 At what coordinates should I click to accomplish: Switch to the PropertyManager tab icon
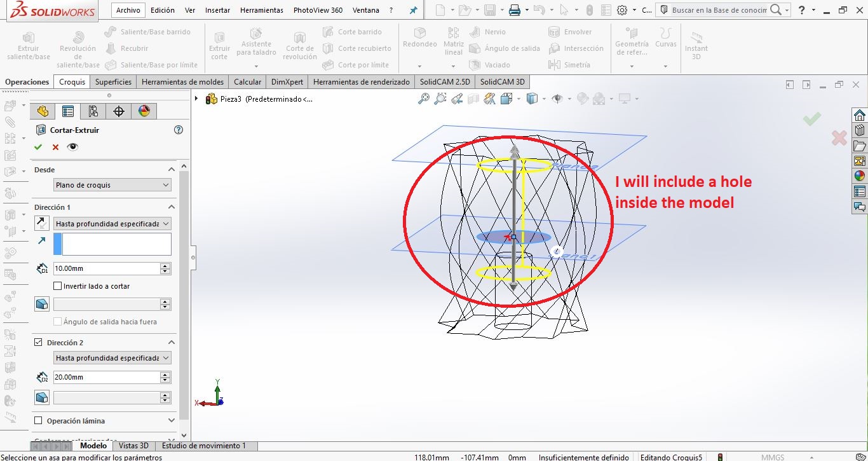click(x=68, y=111)
